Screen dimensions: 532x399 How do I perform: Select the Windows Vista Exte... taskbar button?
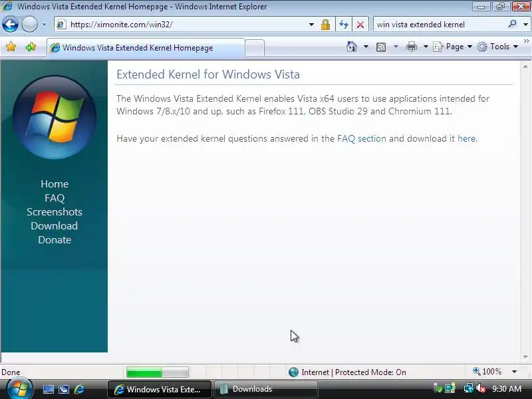(160, 389)
